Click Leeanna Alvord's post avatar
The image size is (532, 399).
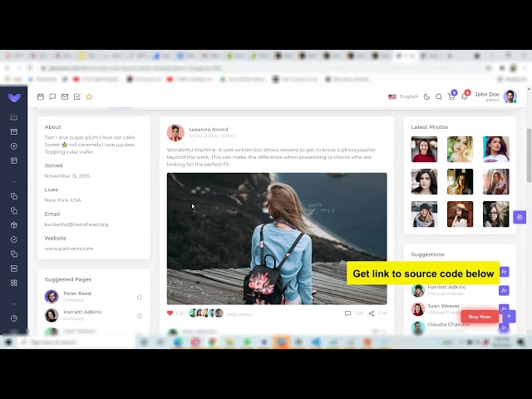click(x=175, y=133)
